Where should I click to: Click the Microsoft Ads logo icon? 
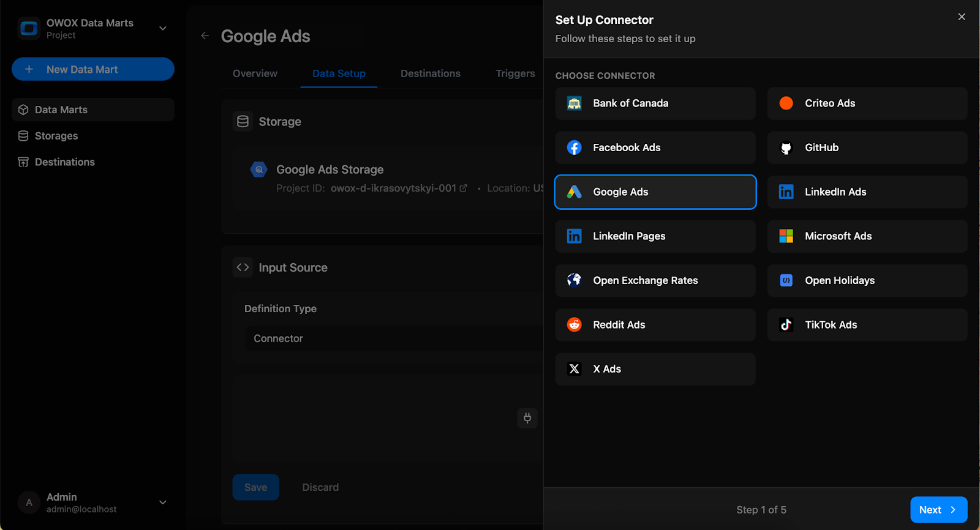786,236
